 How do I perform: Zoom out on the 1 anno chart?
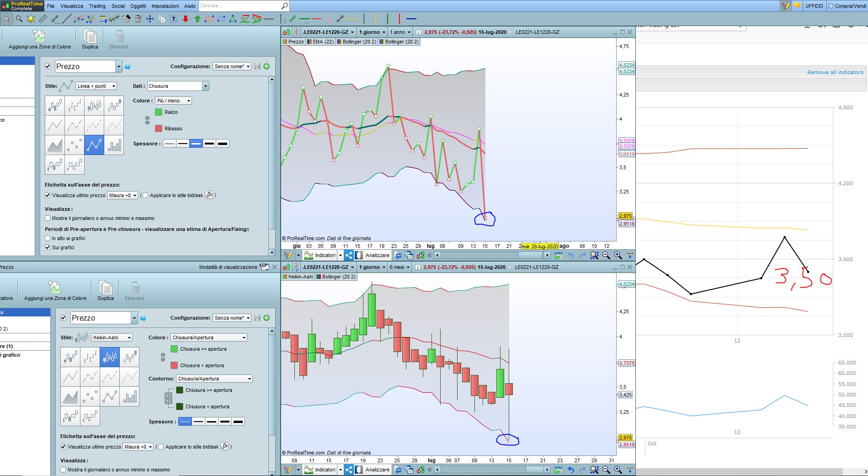[x=606, y=255]
